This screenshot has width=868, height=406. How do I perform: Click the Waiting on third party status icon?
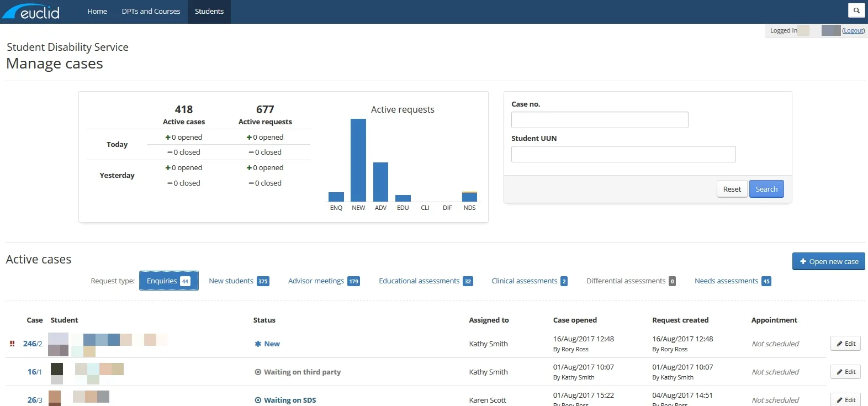tap(258, 372)
